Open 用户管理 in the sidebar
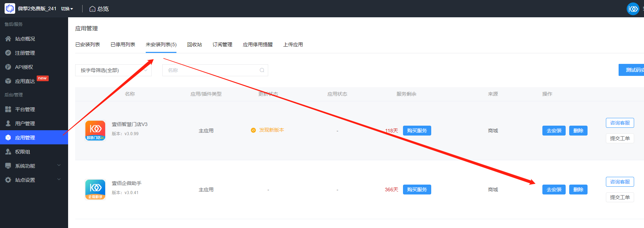This screenshot has width=644, height=228. pos(34,124)
